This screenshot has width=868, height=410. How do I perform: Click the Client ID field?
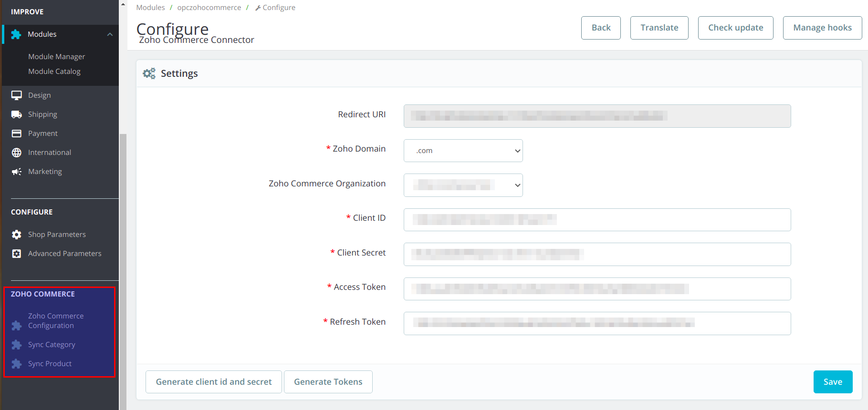point(597,220)
